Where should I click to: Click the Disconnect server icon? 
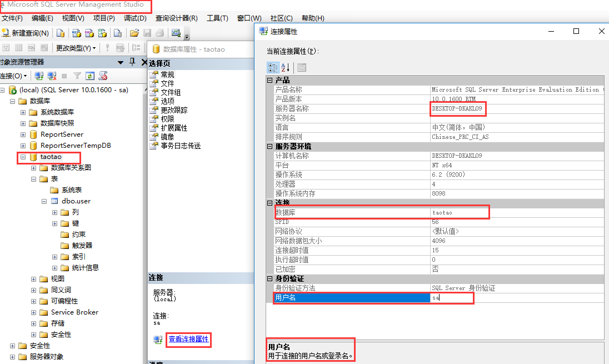point(52,76)
